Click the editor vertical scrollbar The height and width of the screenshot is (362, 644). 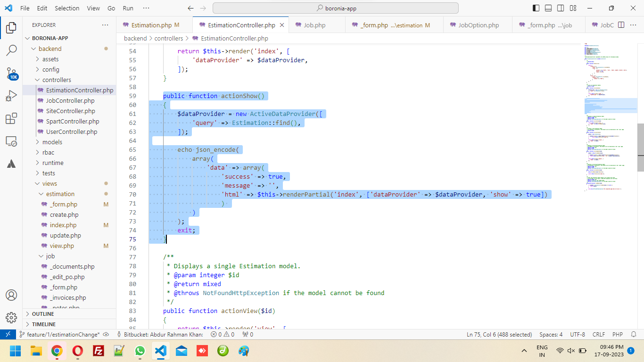(x=641, y=147)
